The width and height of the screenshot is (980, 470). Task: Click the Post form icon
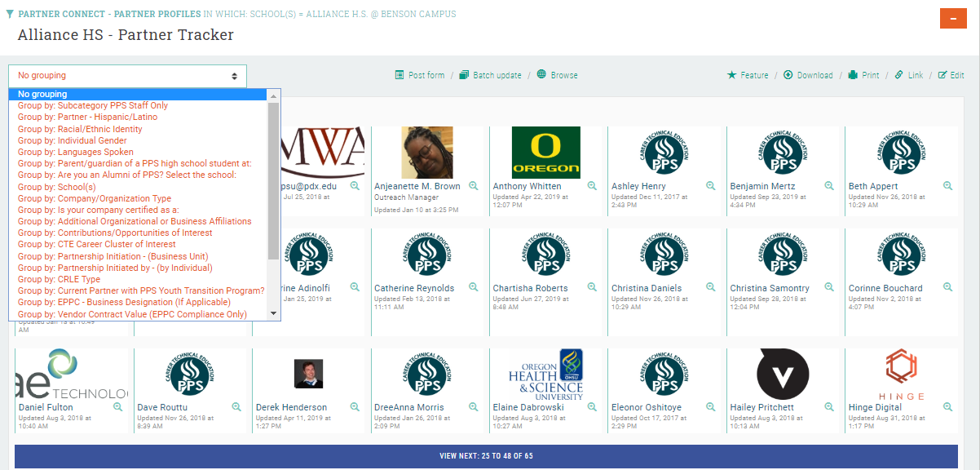click(400, 75)
